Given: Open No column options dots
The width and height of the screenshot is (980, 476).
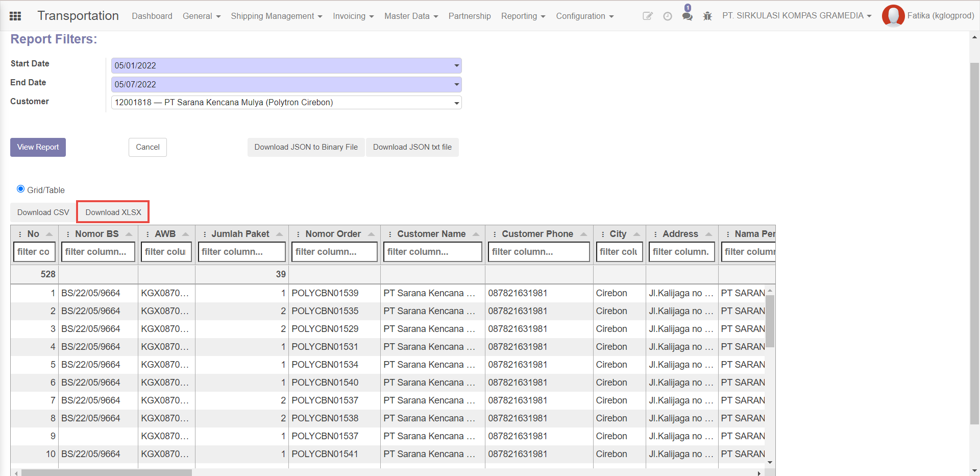Looking at the screenshot, I should pos(20,234).
